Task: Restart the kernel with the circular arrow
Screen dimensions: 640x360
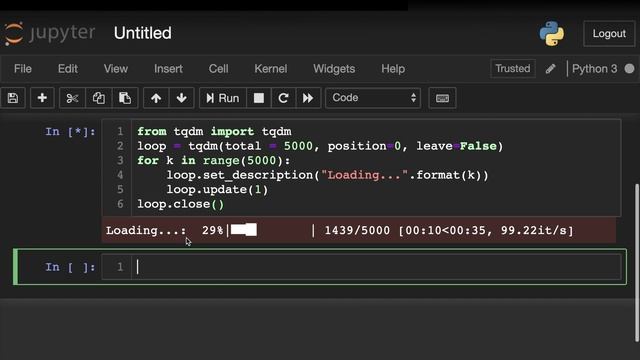Action: coord(283,98)
